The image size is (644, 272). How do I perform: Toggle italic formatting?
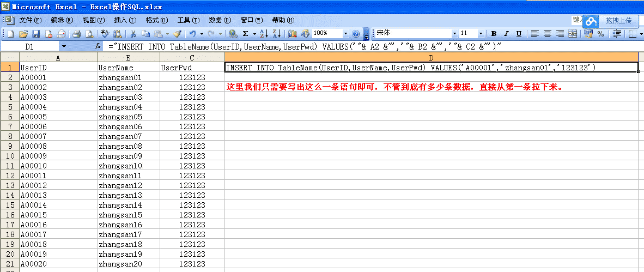pos(506,34)
